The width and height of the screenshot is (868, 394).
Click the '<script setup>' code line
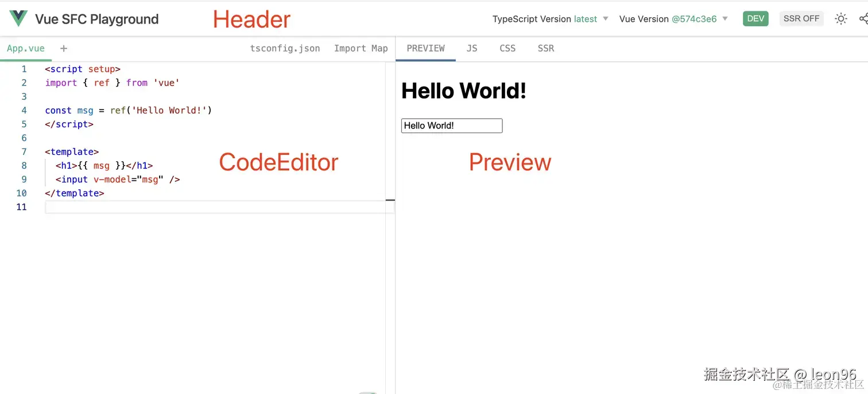click(x=83, y=69)
